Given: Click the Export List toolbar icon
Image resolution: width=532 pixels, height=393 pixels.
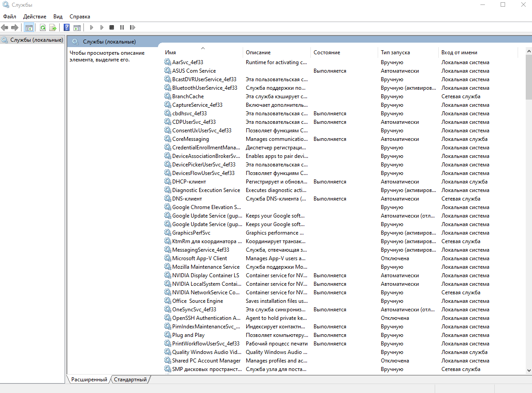Looking at the screenshot, I should (x=52, y=28).
